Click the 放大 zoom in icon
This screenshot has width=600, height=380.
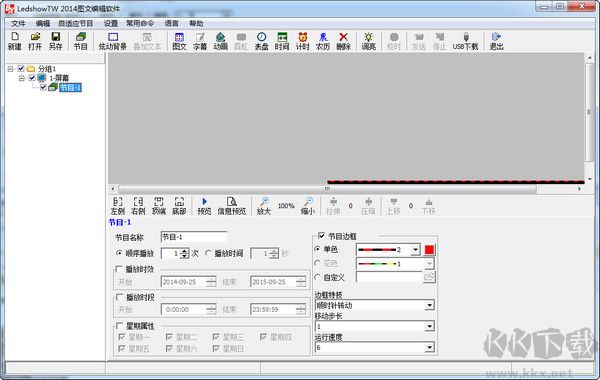[x=264, y=206]
